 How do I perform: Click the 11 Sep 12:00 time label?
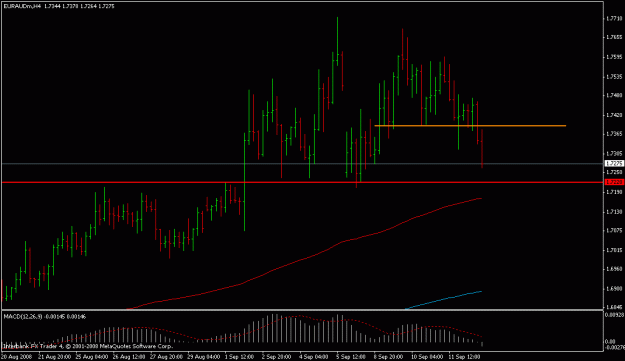(464, 357)
